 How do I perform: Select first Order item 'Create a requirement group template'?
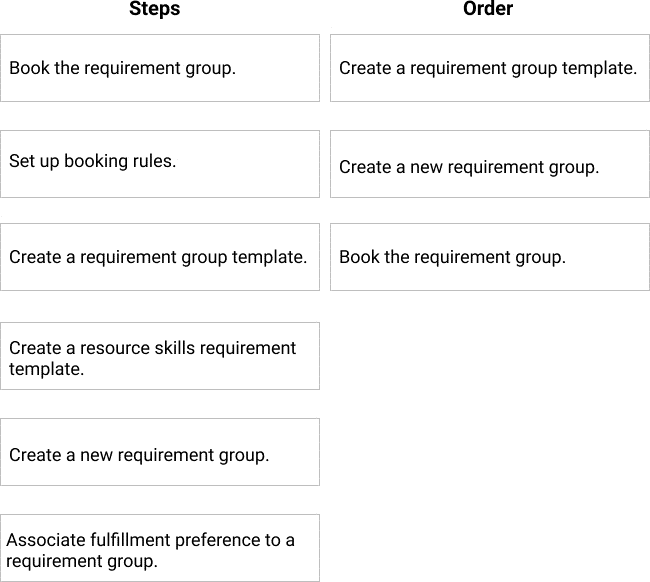[x=489, y=68]
